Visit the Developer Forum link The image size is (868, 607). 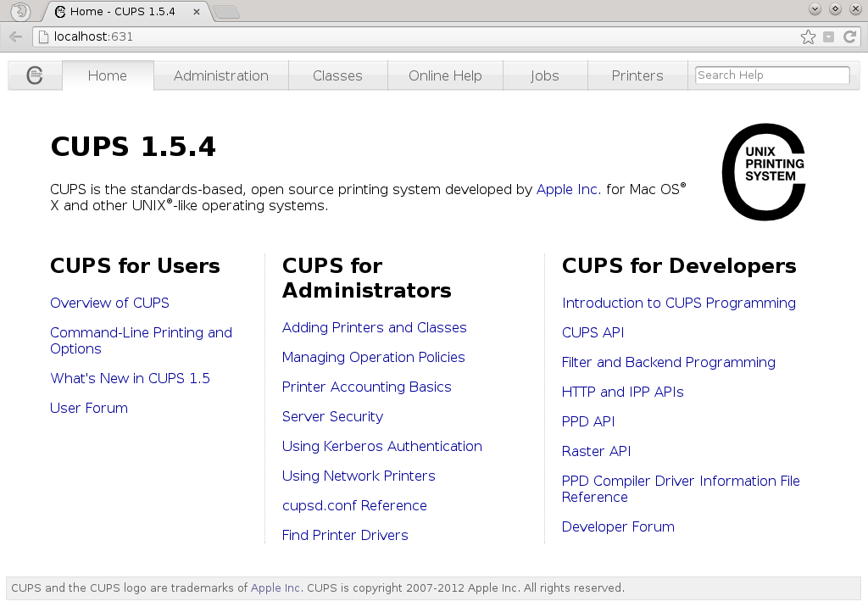pos(618,526)
